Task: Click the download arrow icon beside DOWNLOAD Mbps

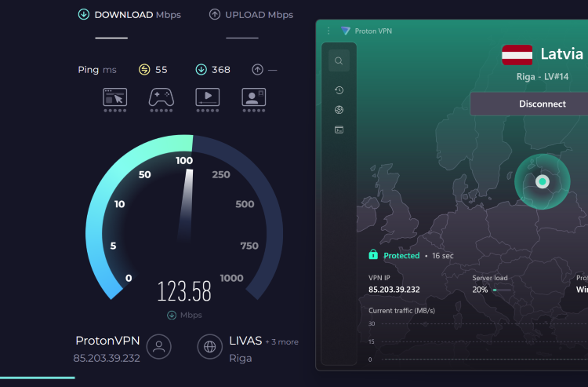Action: point(84,15)
